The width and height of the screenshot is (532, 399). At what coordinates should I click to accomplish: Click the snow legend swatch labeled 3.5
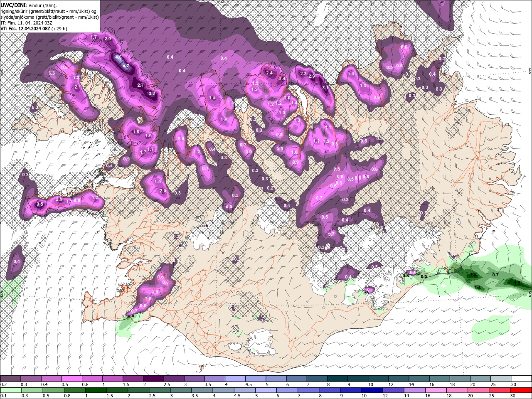point(214,379)
